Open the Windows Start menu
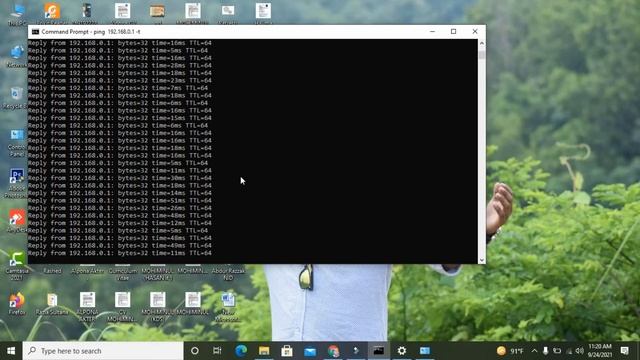Screen dimensions: 640x360 pyautogui.click(x=11, y=351)
